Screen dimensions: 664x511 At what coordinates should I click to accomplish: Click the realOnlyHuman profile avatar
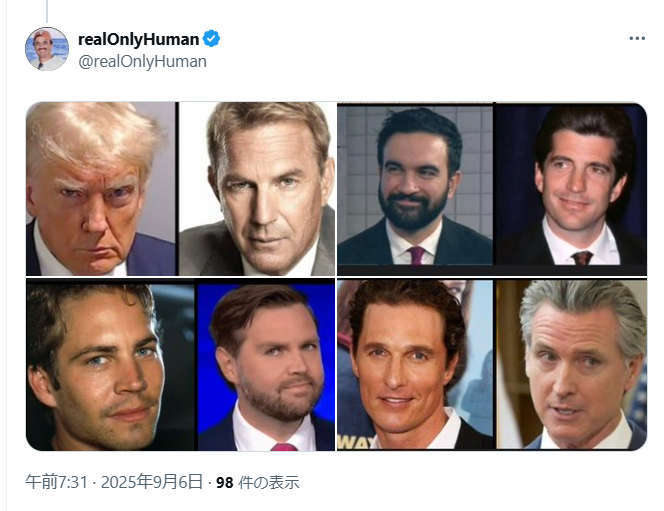(46, 49)
